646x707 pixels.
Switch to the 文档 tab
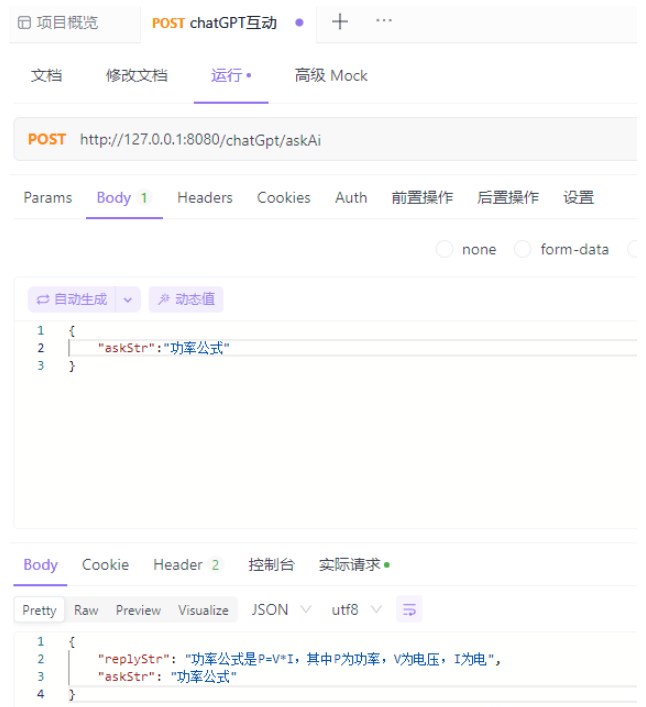46,75
